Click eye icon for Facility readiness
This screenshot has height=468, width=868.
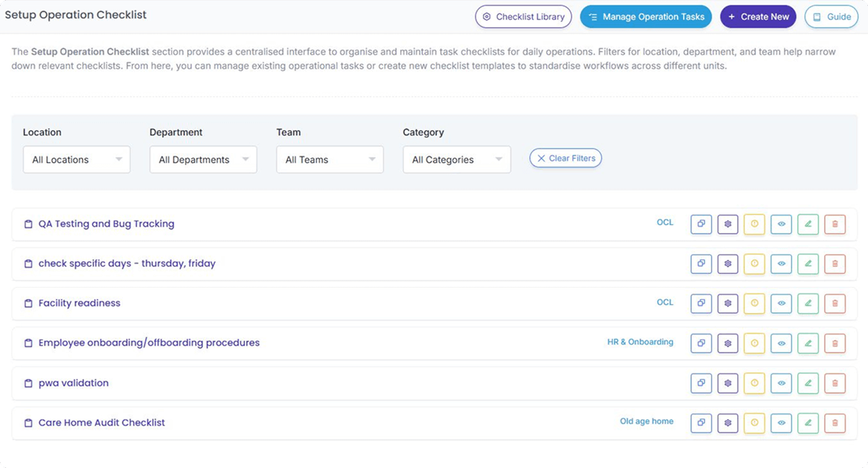[x=781, y=303]
